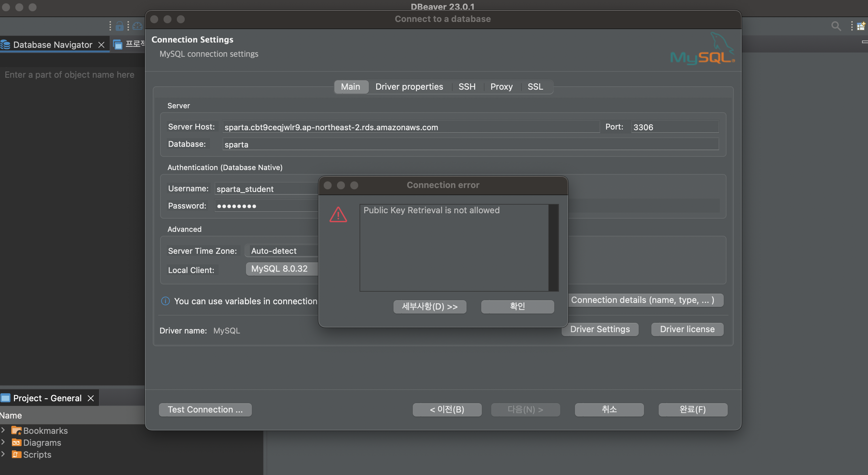
Task: Cancel the dialog with 취소
Action: (x=609, y=410)
